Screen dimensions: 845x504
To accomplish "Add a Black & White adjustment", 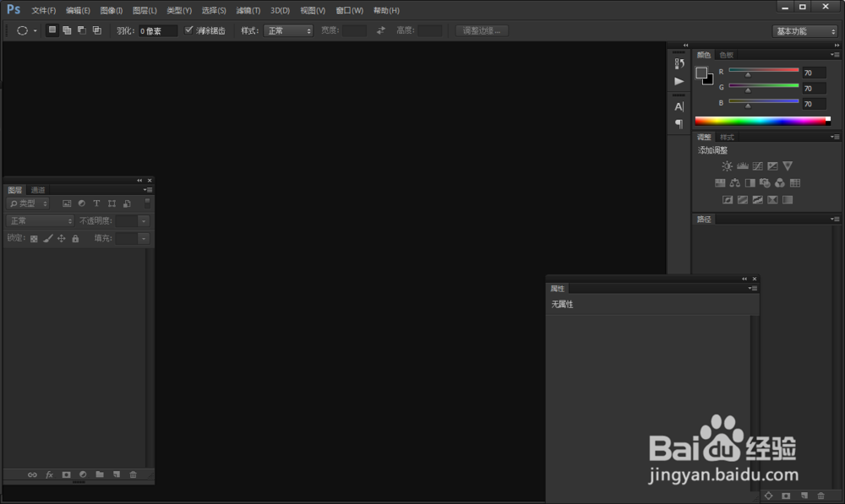I will 750,183.
